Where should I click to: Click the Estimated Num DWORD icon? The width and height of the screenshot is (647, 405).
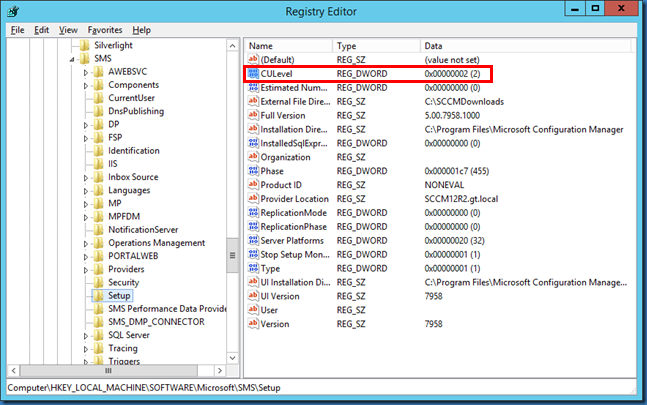(253, 87)
